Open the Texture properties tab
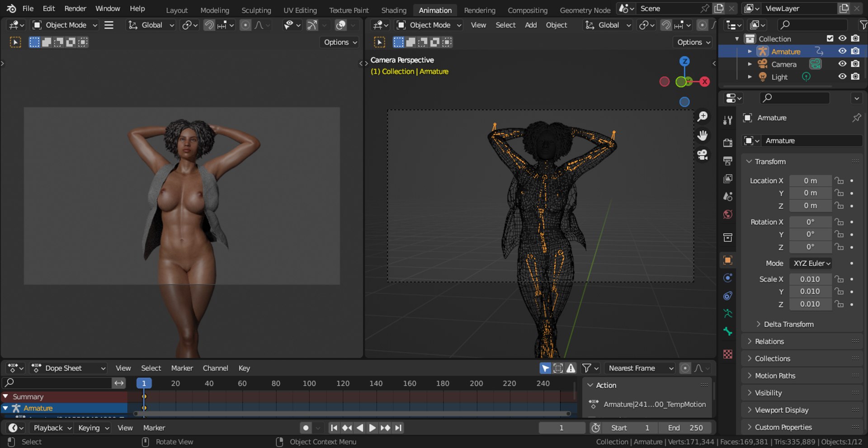Image resolution: width=868 pixels, height=448 pixels. coord(728,354)
